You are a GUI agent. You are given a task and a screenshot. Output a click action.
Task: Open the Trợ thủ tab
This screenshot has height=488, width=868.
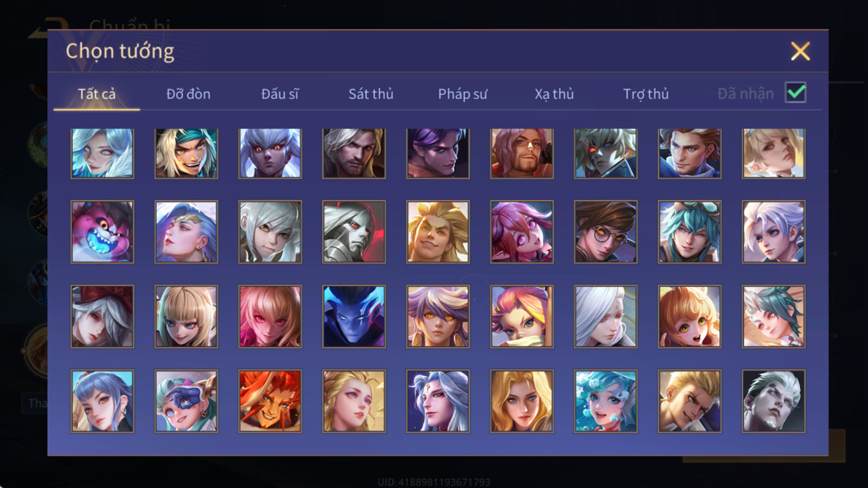[646, 94]
